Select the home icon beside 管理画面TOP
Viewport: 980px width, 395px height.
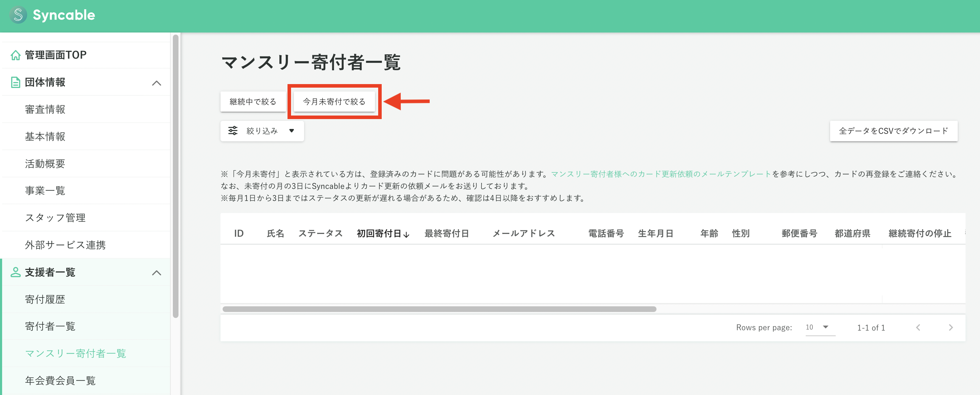click(x=16, y=55)
